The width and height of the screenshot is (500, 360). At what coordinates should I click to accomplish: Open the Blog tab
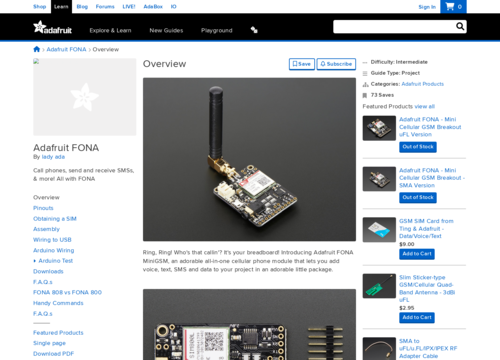pyautogui.click(x=82, y=7)
